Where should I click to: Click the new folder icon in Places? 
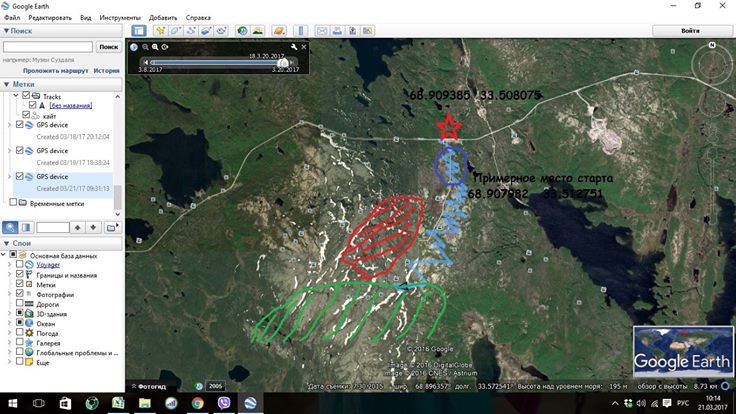[112, 228]
